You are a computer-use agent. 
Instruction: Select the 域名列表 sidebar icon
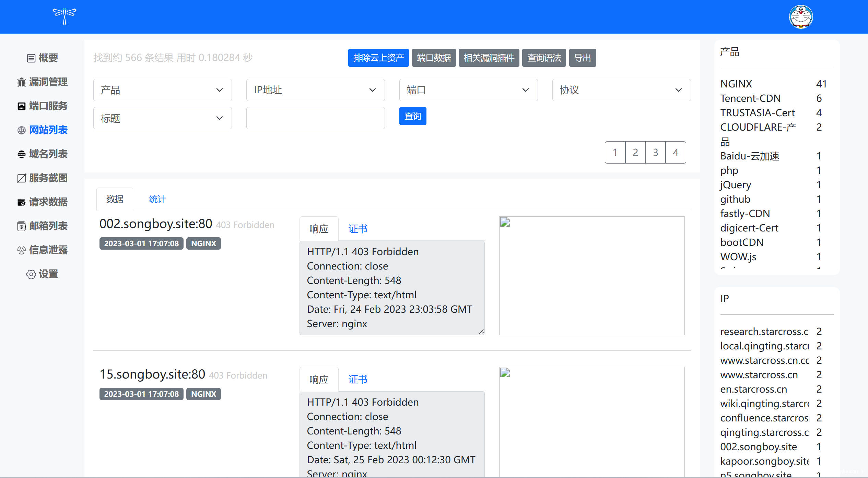[x=22, y=154]
